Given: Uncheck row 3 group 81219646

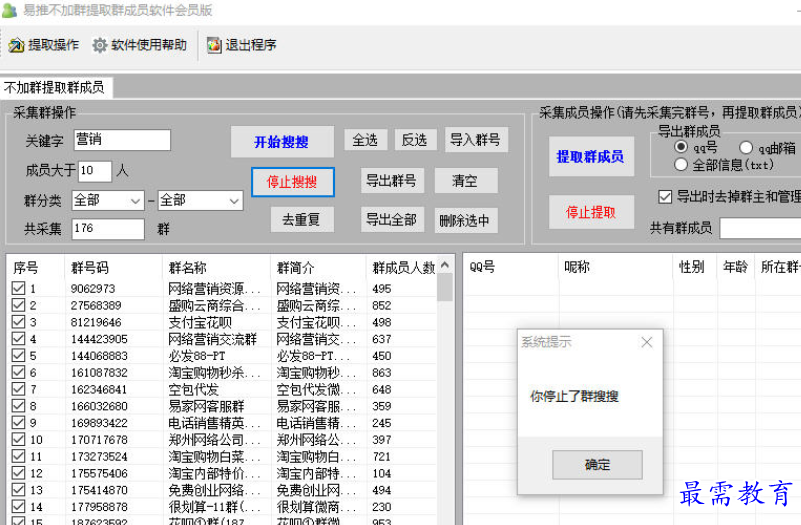Looking at the screenshot, I should [x=18, y=322].
